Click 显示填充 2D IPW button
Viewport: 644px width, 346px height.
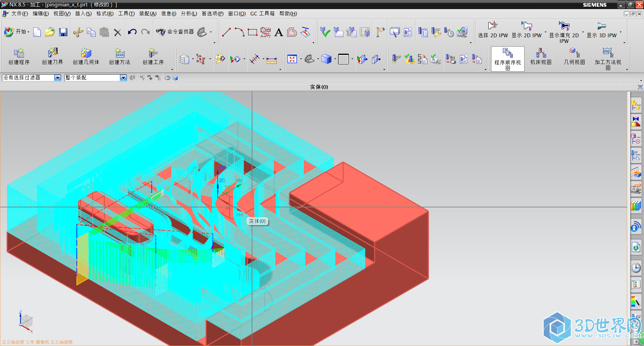point(564,32)
